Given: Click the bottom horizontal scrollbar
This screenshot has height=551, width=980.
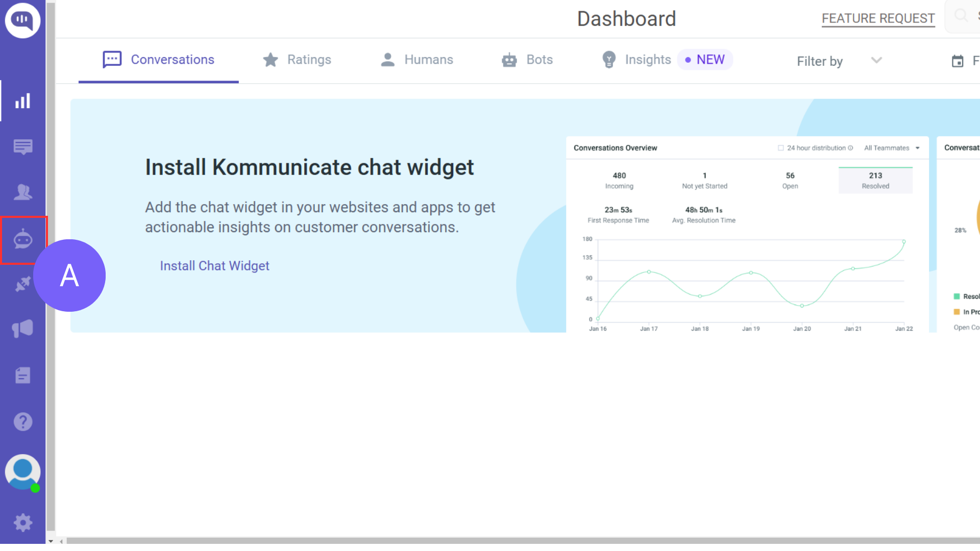Looking at the screenshot, I should pos(510,541).
